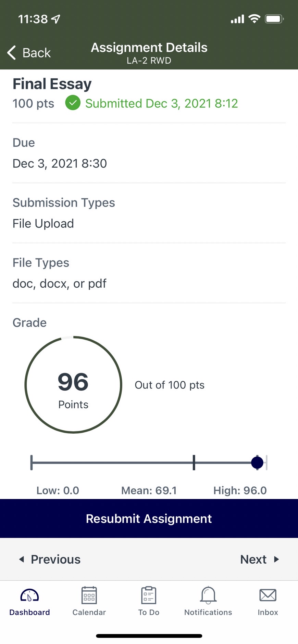Tap the Wi-Fi status icon
The image size is (298, 644).
coord(254,19)
